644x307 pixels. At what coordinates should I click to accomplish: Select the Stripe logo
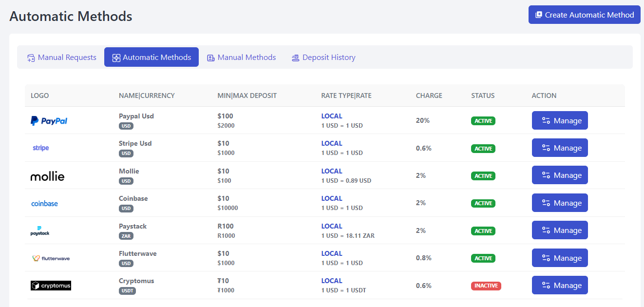coord(40,147)
